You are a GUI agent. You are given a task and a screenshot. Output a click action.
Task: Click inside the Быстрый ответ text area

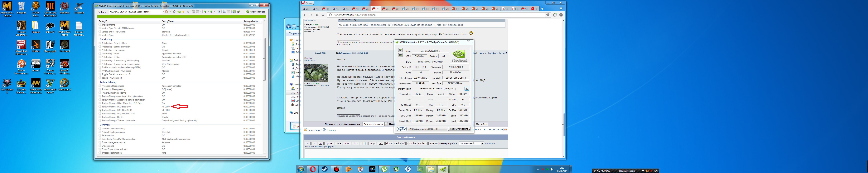tap(406, 153)
